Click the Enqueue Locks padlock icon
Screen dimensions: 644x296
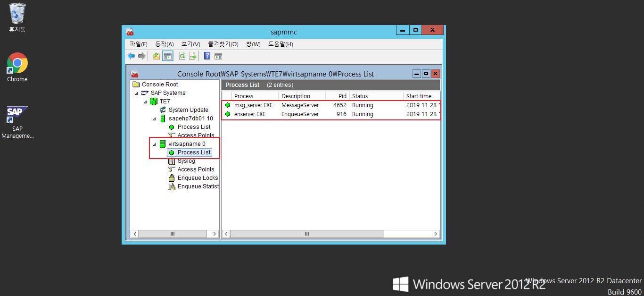pyautogui.click(x=172, y=178)
